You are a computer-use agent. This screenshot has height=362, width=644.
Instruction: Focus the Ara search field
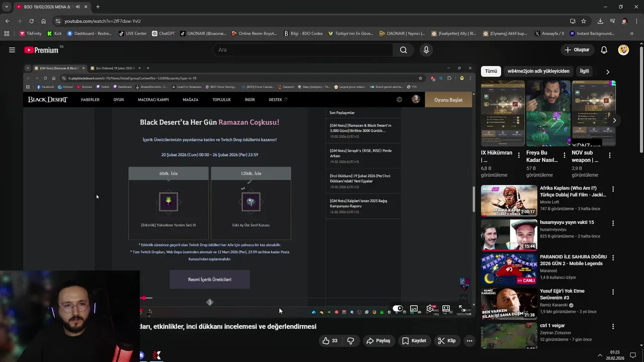coord(303,50)
